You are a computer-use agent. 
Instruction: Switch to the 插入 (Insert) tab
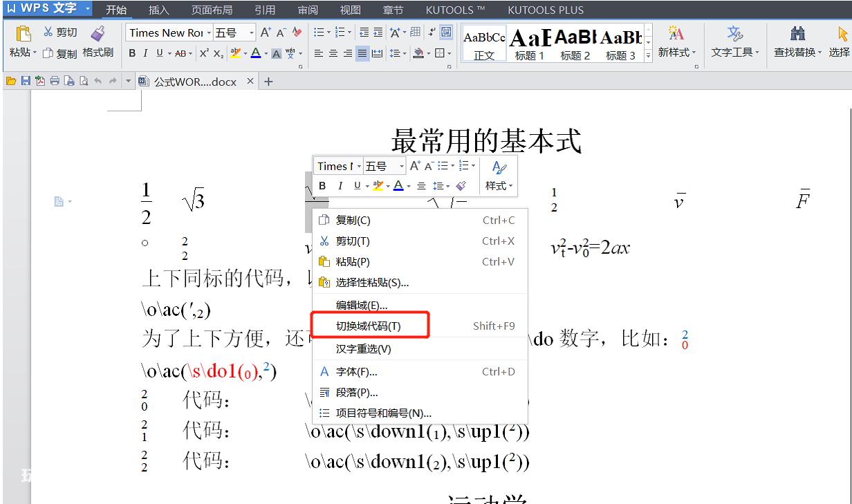(x=159, y=10)
